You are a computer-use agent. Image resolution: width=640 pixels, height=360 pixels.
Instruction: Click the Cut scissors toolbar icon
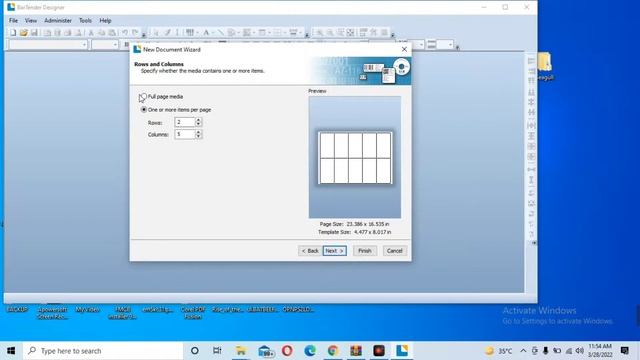click(x=91, y=33)
